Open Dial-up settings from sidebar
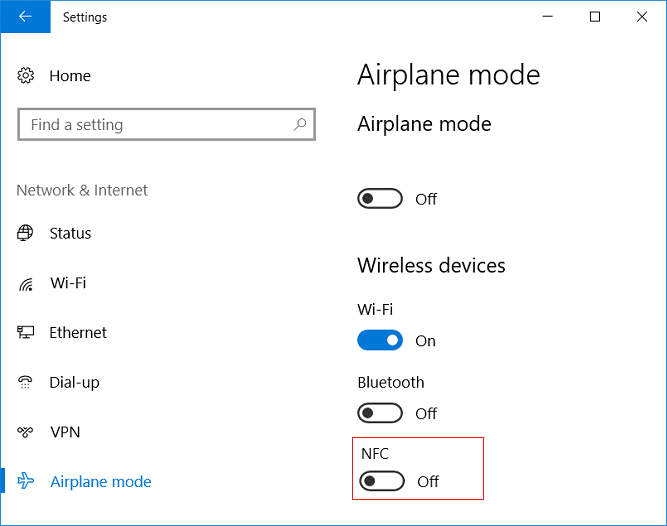This screenshot has height=526, width=667. point(74,382)
